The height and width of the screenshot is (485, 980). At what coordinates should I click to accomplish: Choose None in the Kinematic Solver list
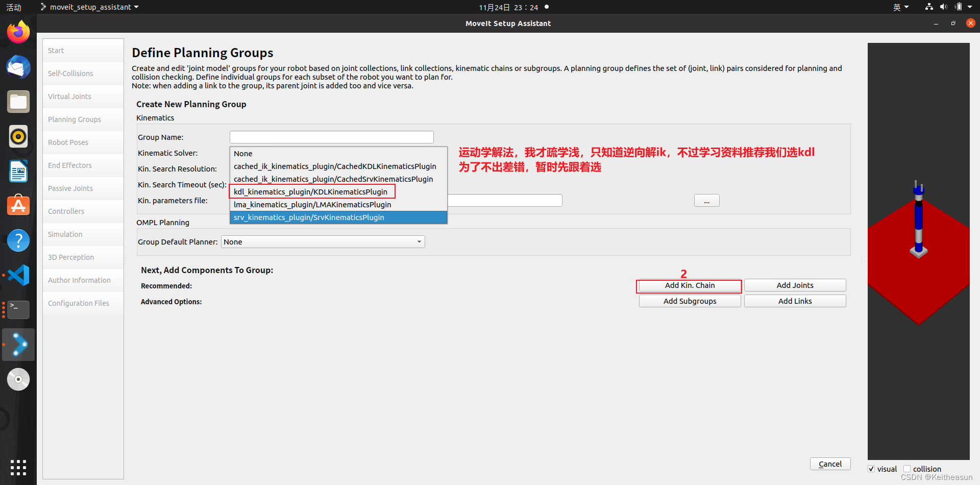pyautogui.click(x=338, y=154)
